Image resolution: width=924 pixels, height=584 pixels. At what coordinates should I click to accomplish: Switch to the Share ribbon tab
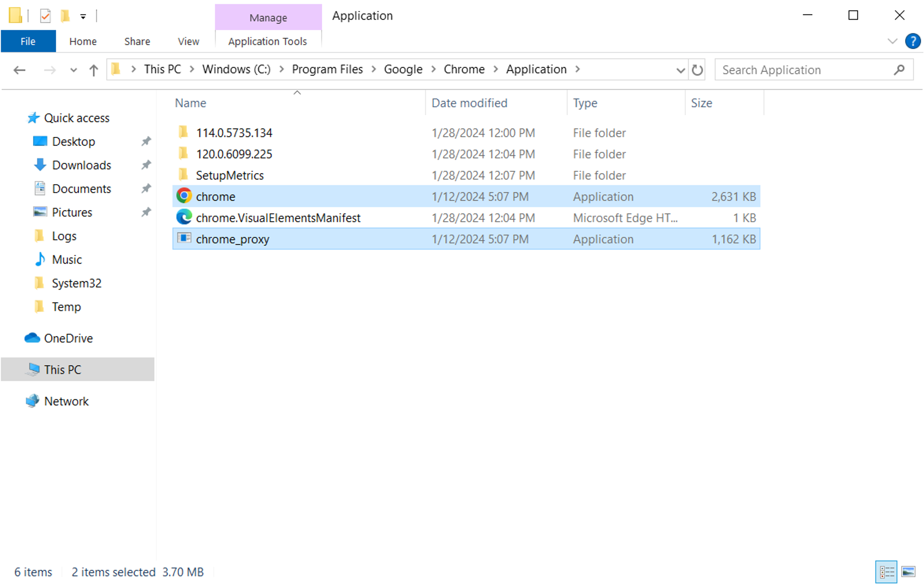click(x=137, y=41)
